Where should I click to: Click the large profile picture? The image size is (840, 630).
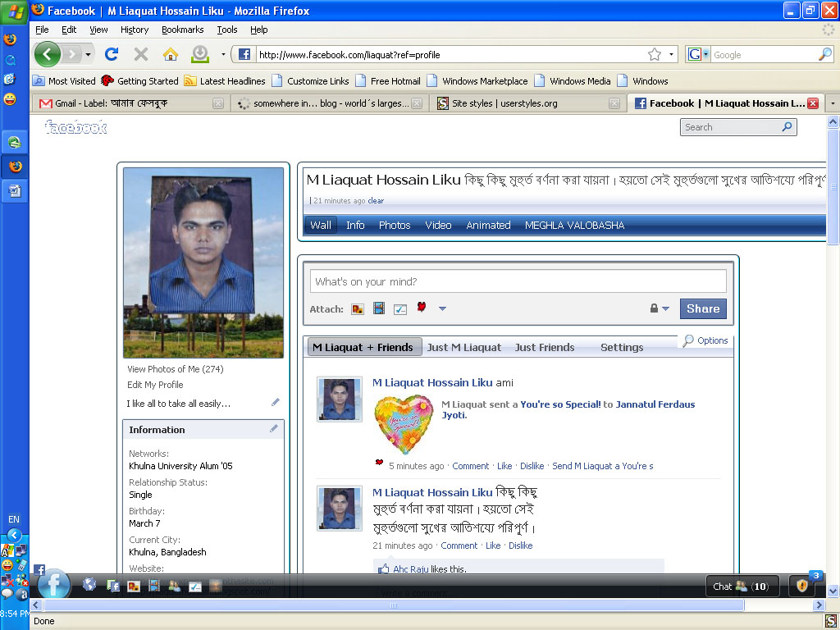203,262
